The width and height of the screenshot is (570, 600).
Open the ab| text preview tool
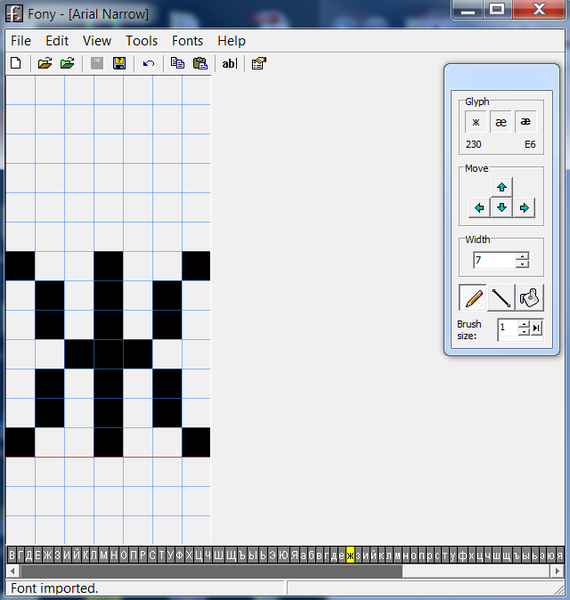coord(230,63)
